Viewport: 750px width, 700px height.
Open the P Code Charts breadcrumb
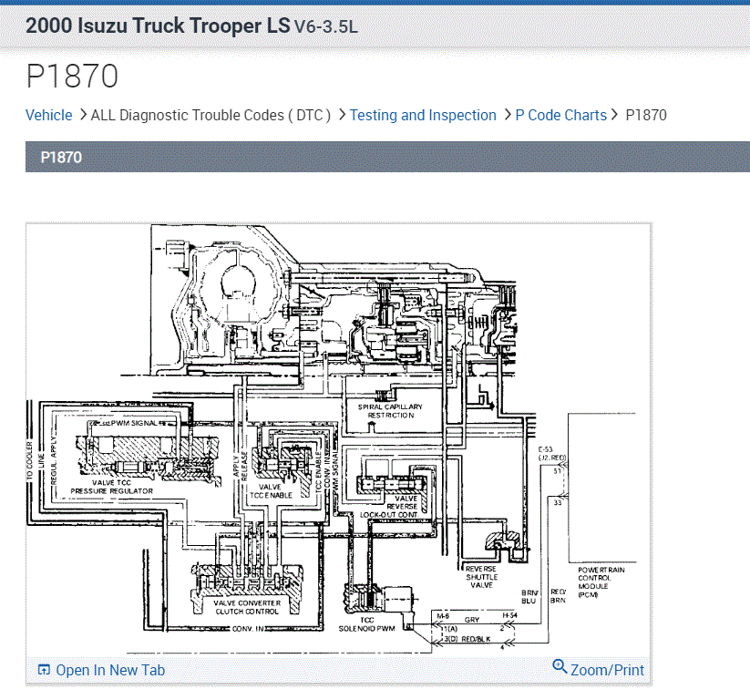pyautogui.click(x=560, y=116)
